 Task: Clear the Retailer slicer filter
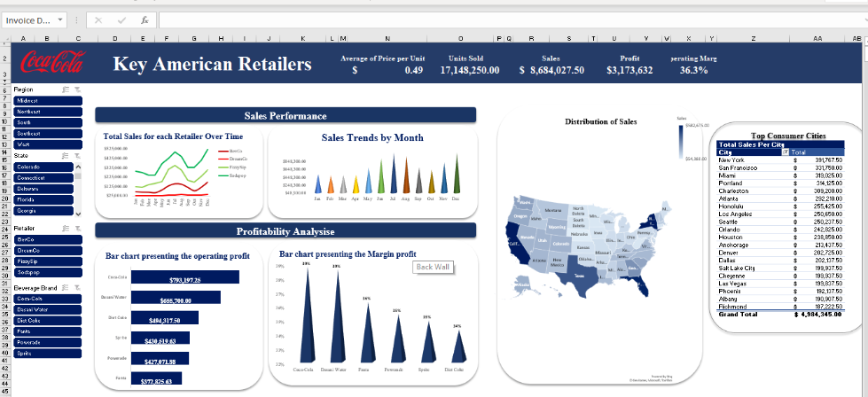(x=76, y=228)
